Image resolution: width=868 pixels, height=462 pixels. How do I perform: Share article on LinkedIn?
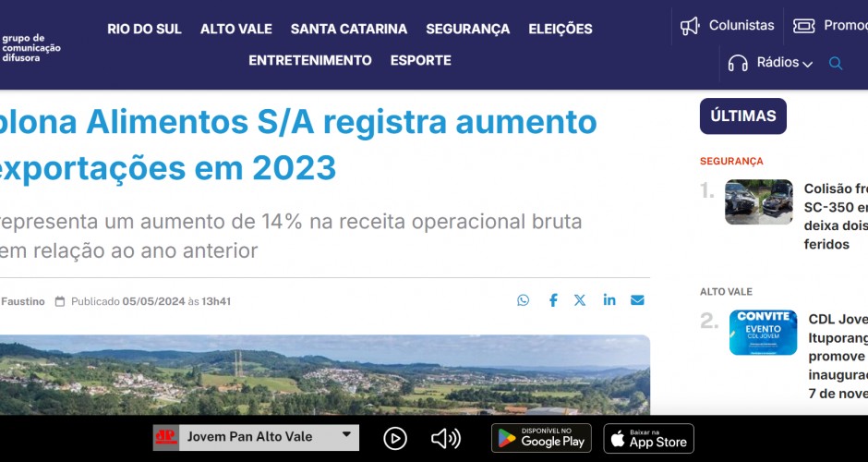pos(609,300)
